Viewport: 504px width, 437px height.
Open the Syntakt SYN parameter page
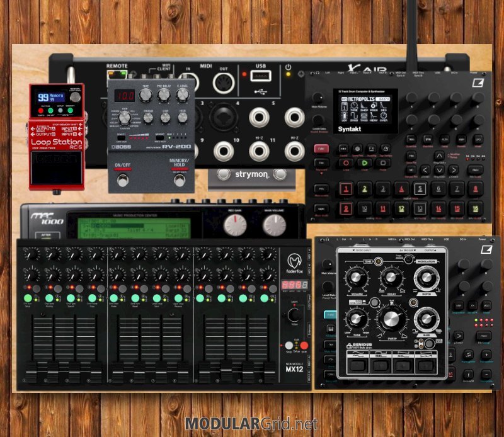[428, 139]
